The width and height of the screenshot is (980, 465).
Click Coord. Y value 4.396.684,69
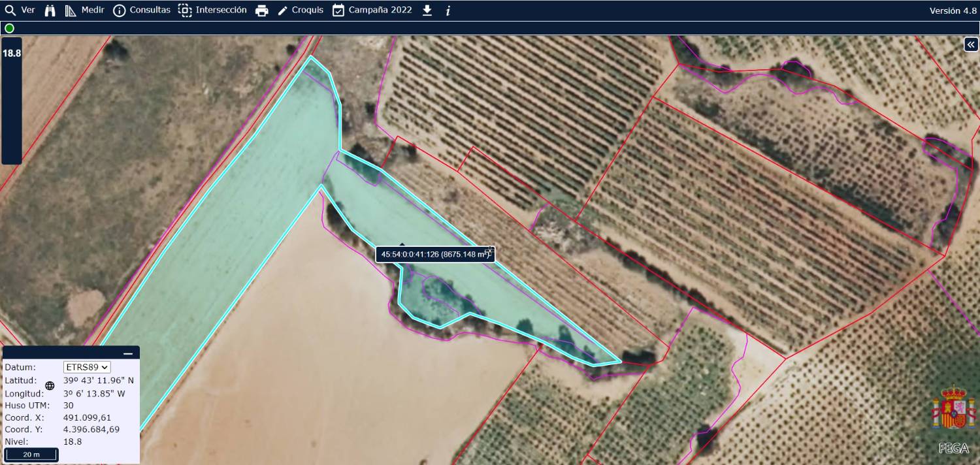pyautogui.click(x=91, y=429)
